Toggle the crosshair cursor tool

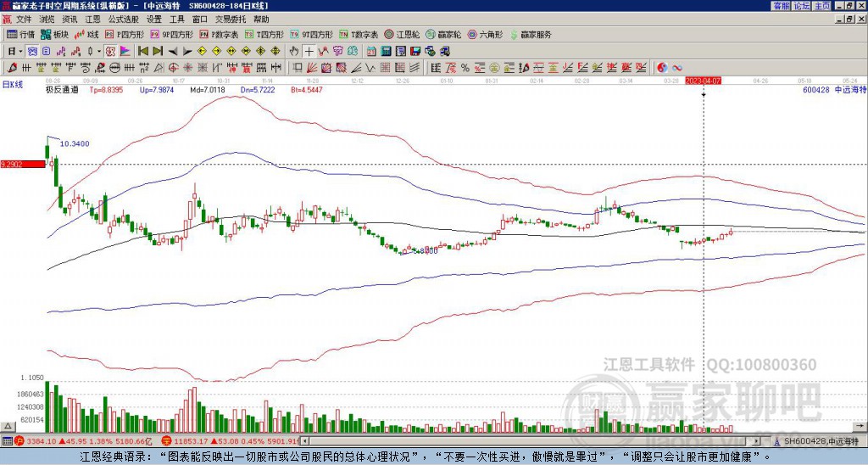[309, 52]
